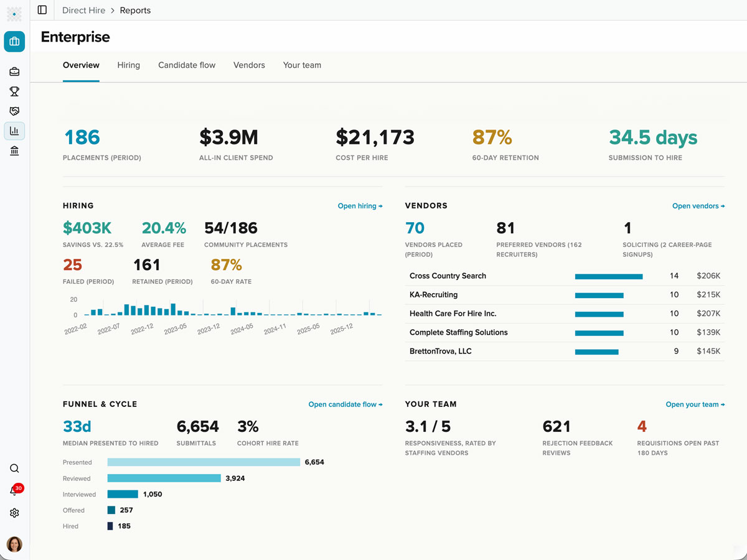Viewport: 747px width, 560px height.
Task: Switch to the Vendors tab
Action: pos(249,65)
